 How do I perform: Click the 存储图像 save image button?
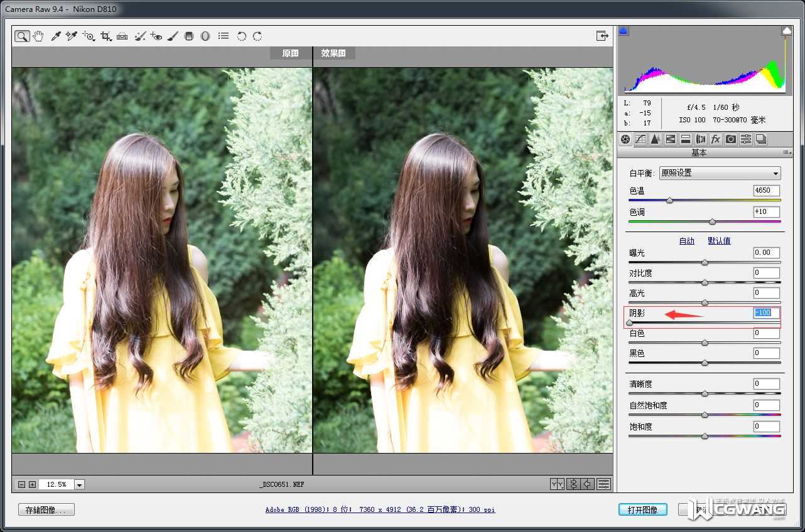pos(46,510)
